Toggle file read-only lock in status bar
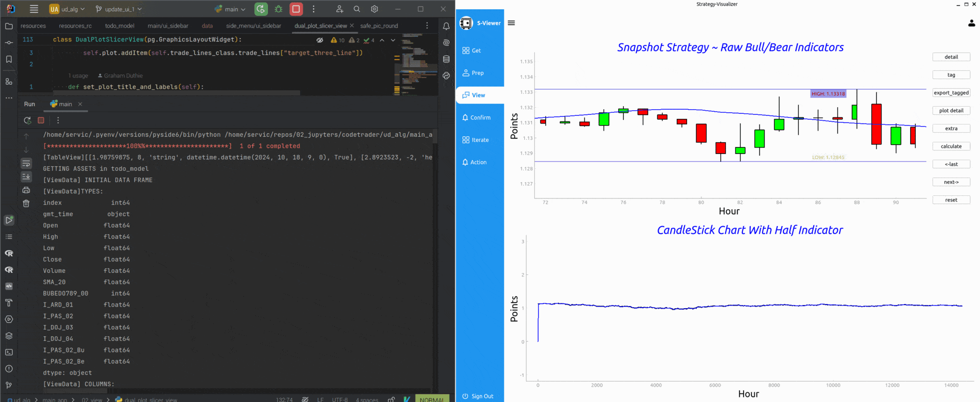Image resolution: width=980 pixels, height=402 pixels. 391,399
